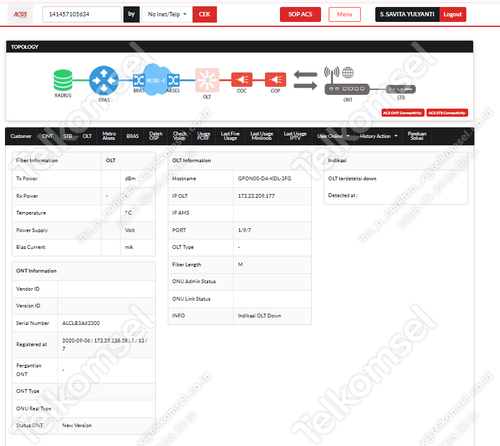The height and width of the screenshot is (446, 500).
Task: Click the ONU Link Status label
Action: 191,299
